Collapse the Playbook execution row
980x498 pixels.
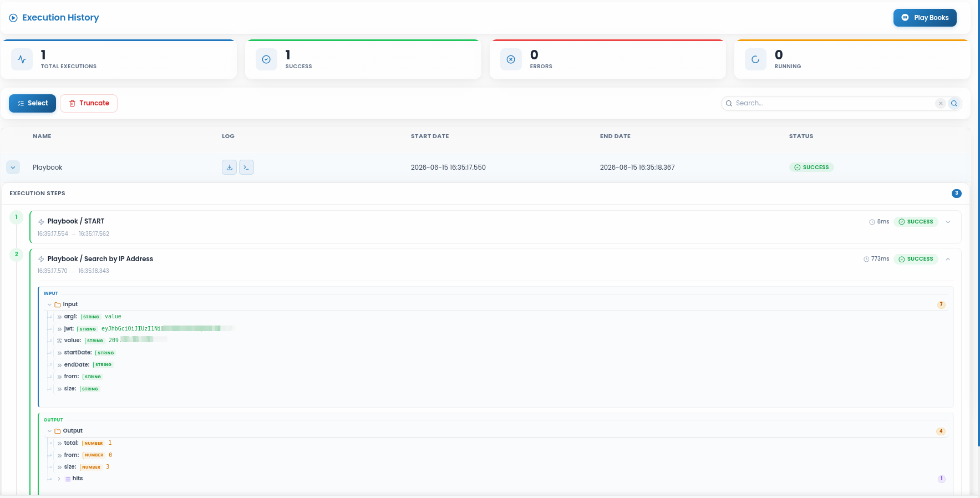pos(13,167)
